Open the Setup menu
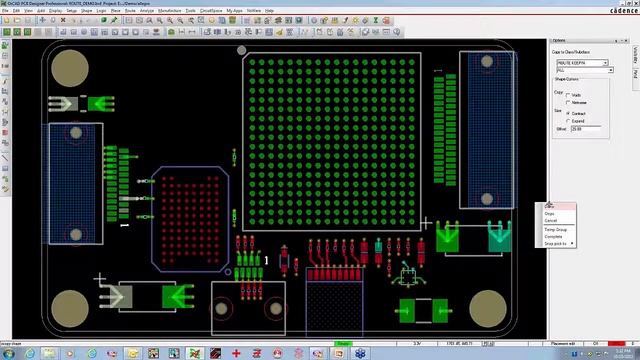This screenshot has height=360, width=640. pos(71,11)
